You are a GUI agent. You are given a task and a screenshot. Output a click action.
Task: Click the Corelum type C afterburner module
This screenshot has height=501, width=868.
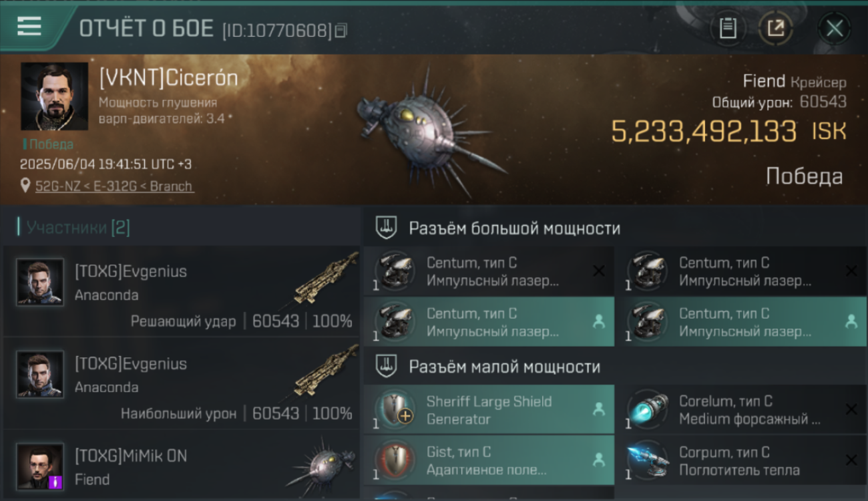(742, 410)
